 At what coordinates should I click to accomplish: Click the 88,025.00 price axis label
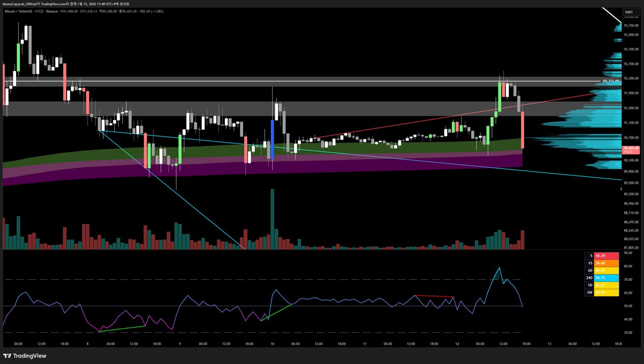click(631, 239)
